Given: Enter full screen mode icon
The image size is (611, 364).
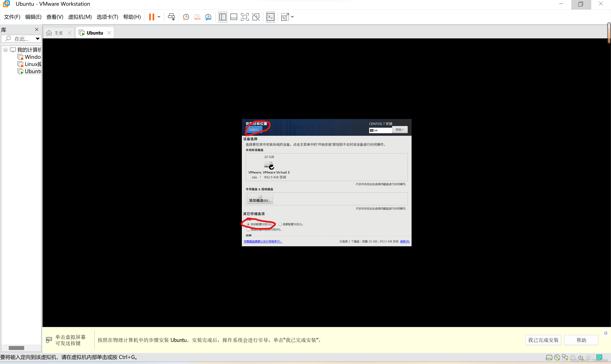Looking at the screenshot, I should pos(245,17).
